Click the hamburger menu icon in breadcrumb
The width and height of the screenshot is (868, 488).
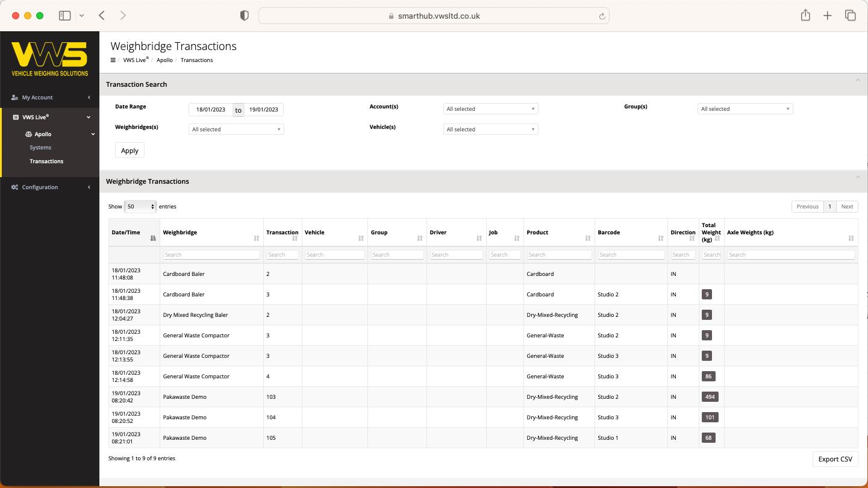(113, 60)
